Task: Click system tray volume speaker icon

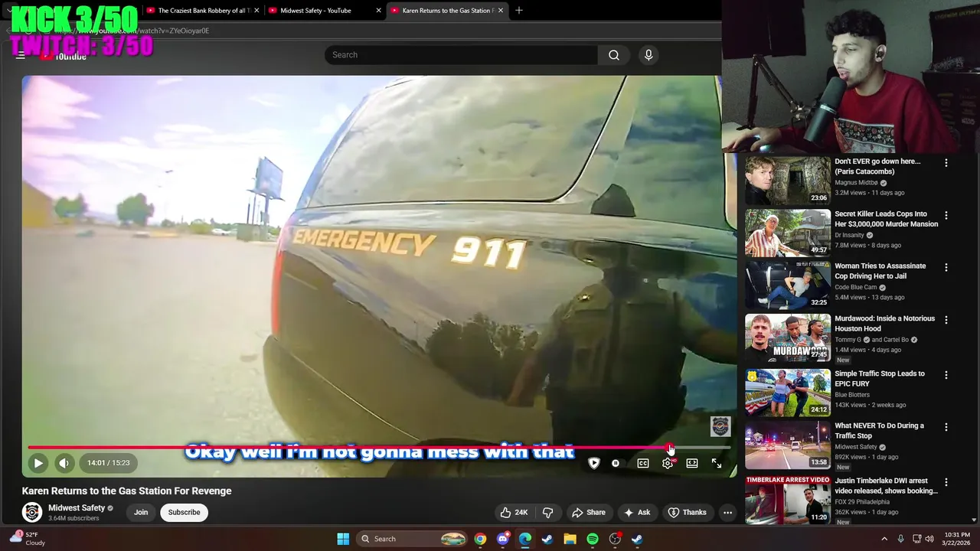Action: [929, 539]
